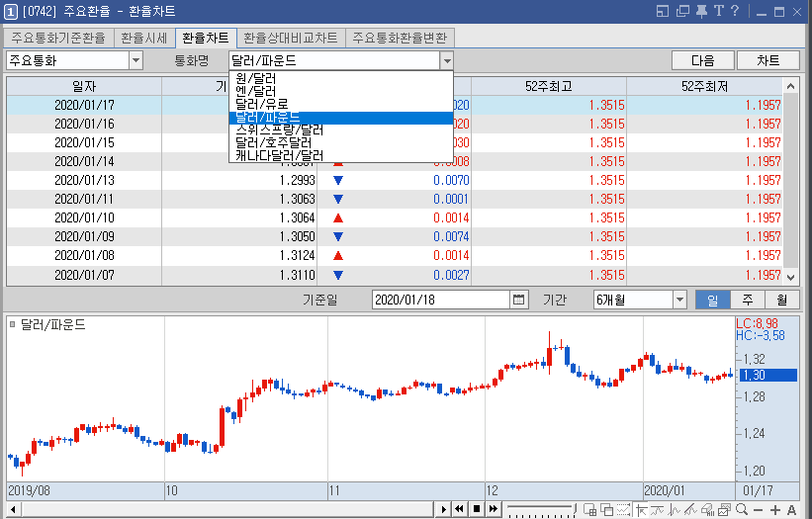
Task: Switch to 환율상대비교차트 tab
Action: point(291,38)
